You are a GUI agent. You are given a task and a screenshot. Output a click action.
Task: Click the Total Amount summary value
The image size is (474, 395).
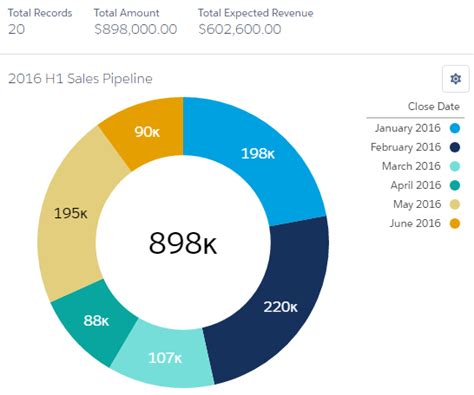[136, 29]
